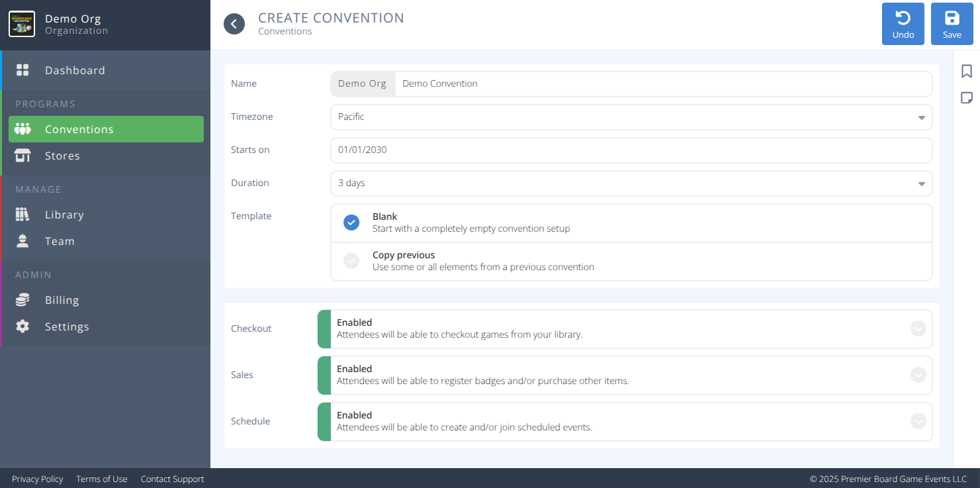Navigate to the Dashboard menu item
This screenshot has height=488, width=980.
[x=74, y=70]
